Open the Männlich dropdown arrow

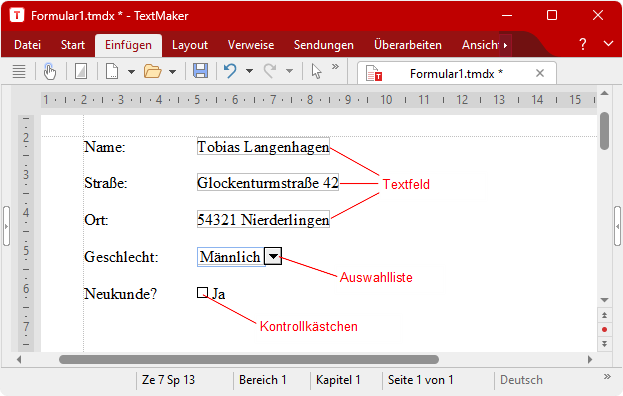[273, 256]
